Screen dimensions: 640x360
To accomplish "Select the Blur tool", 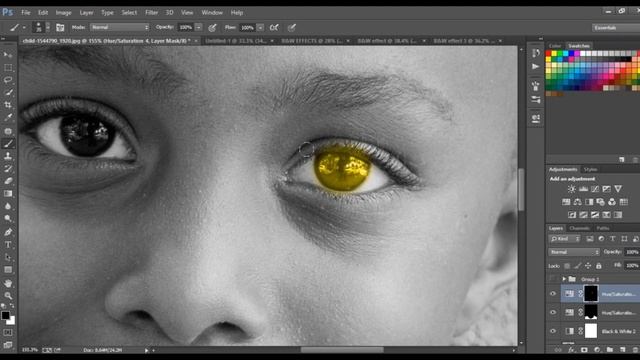I will [8, 206].
